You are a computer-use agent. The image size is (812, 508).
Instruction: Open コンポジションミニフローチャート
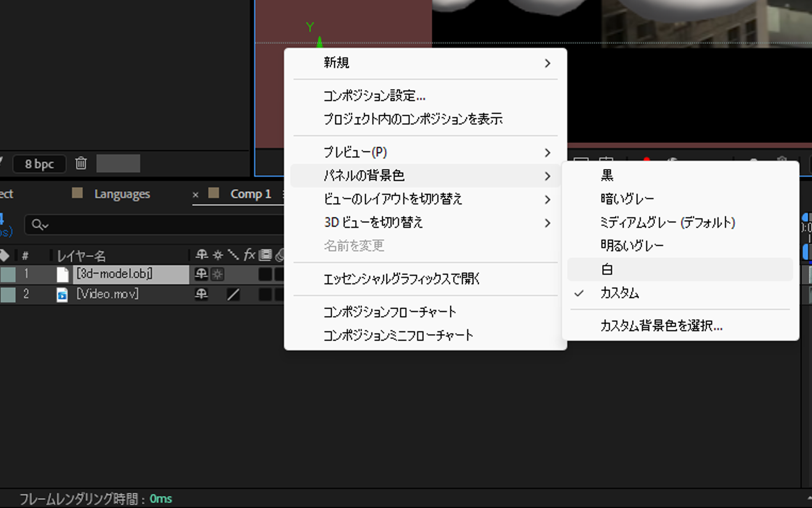coord(425,336)
